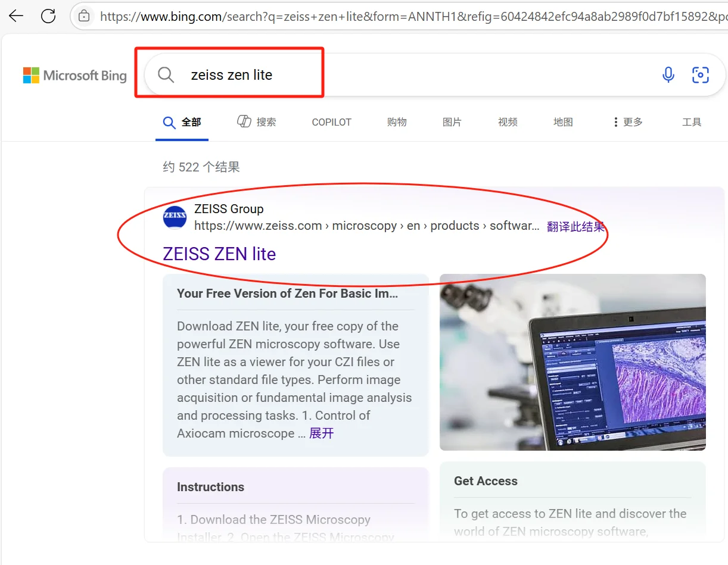This screenshot has height=565, width=728.
Task: Click the magnifying glass search icon
Action: [166, 74]
